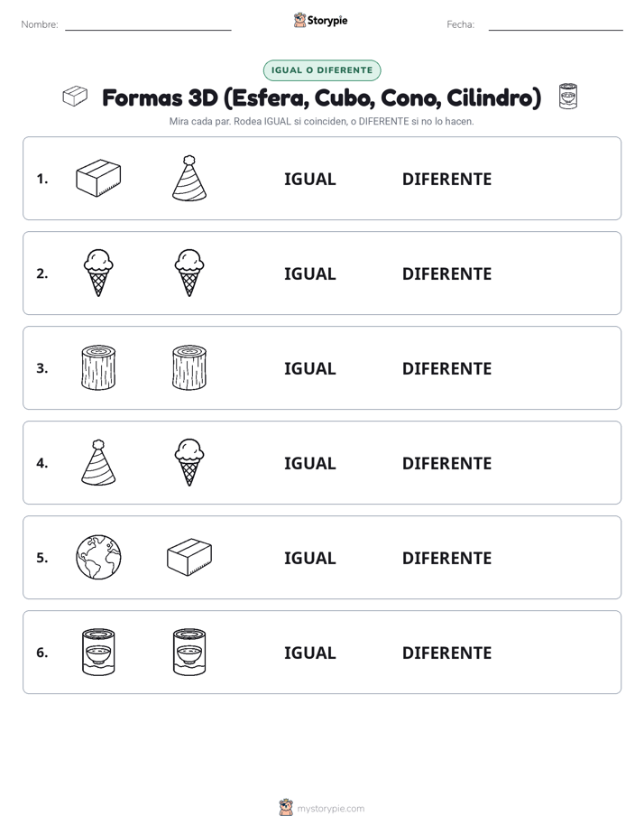The width and height of the screenshot is (644, 834).
Task: Open the mystorypie.com footer link
Action: coord(330,809)
